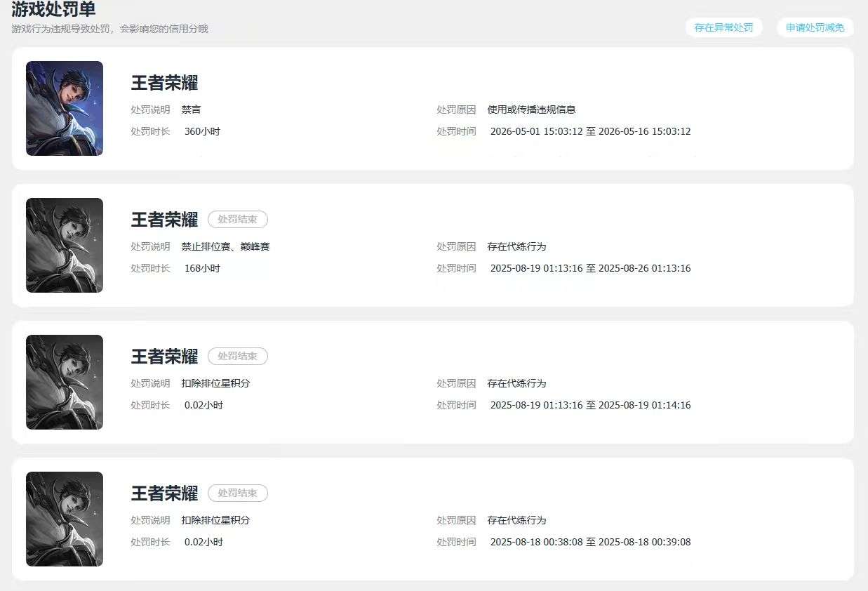Select the 禁言 punishment description
The height and width of the screenshot is (591, 868).
192,109
